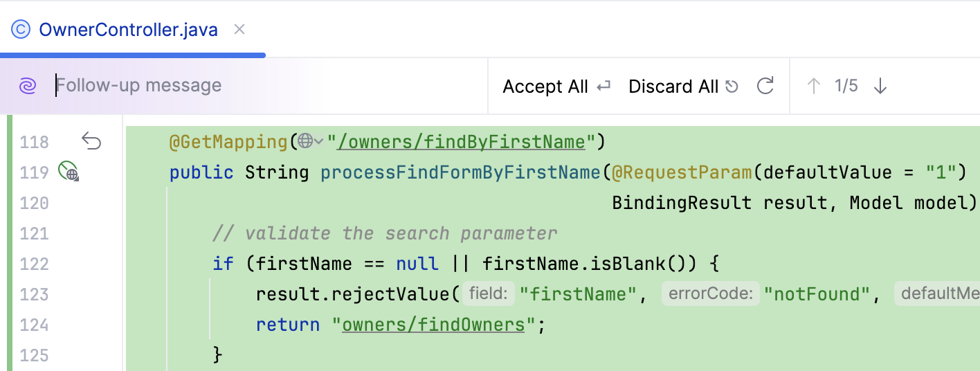This screenshot has width=980, height=371.
Task: Revert the change at line 118
Action: point(91,142)
